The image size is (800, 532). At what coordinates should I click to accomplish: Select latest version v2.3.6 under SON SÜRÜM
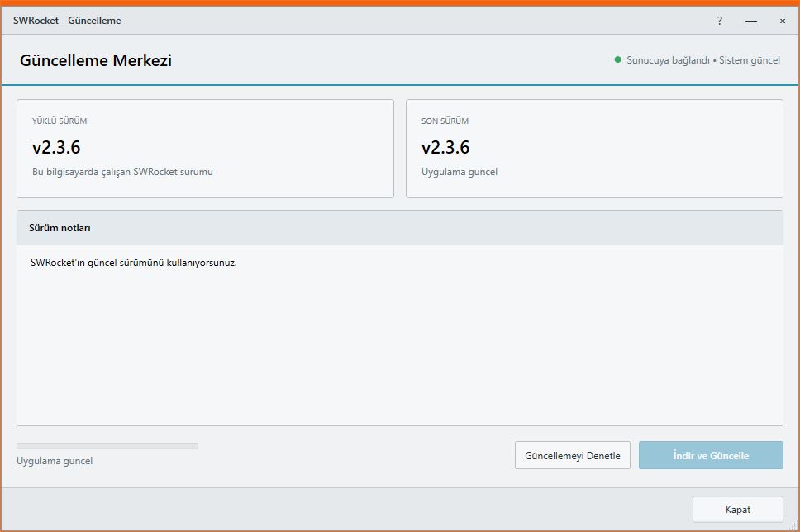point(445,147)
